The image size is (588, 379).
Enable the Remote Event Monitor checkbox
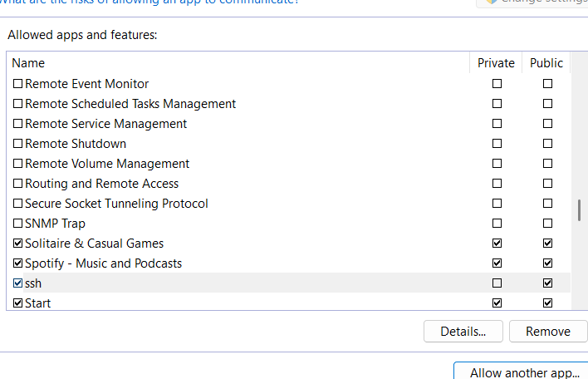pos(18,84)
